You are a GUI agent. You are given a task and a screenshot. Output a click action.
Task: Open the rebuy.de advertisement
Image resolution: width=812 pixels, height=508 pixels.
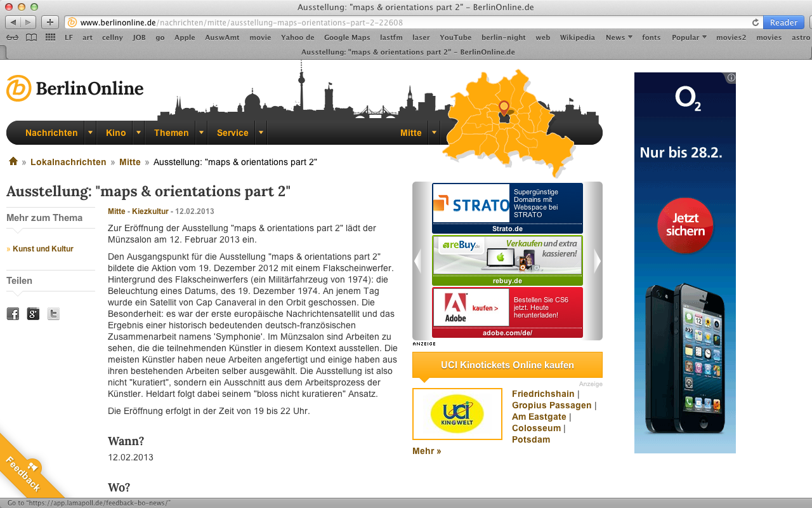tap(507, 260)
